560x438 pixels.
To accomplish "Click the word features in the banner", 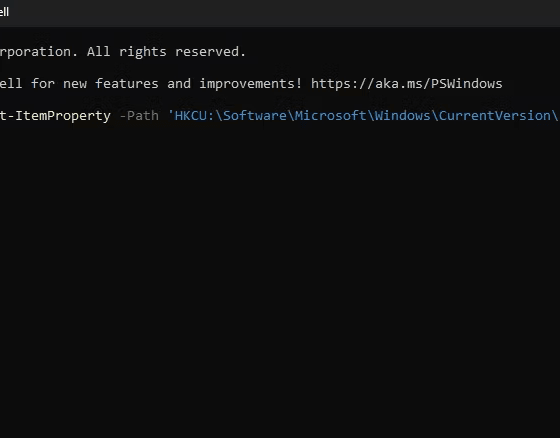I will (x=126, y=84).
